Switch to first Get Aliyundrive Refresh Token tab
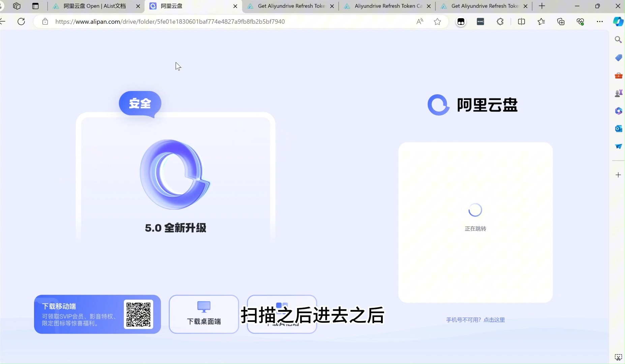The width and height of the screenshot is (625, 364). [291, 6]
